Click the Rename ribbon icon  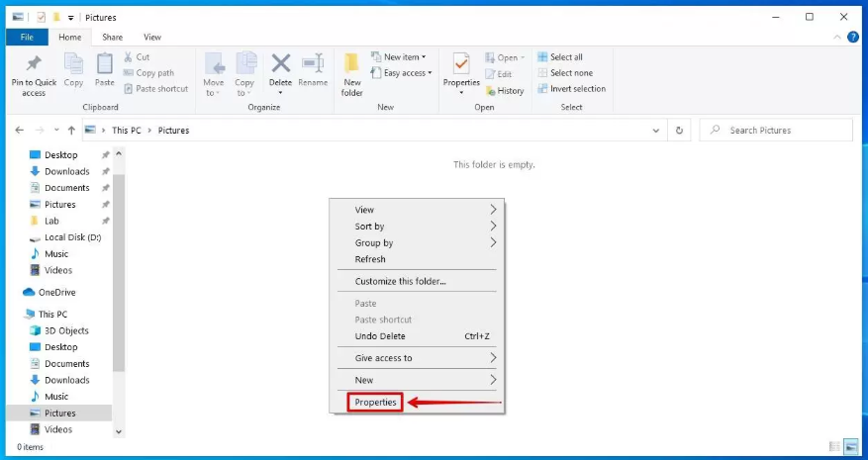pos(313,63)
